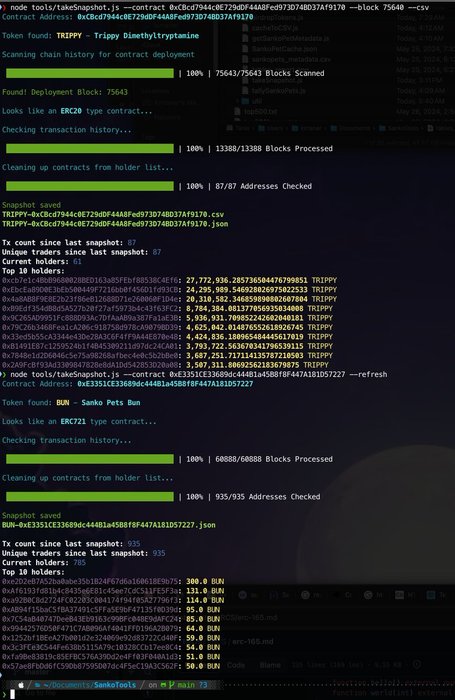
Task: Click the TRIPPY .csv snapshot filename
Action: 113,214
